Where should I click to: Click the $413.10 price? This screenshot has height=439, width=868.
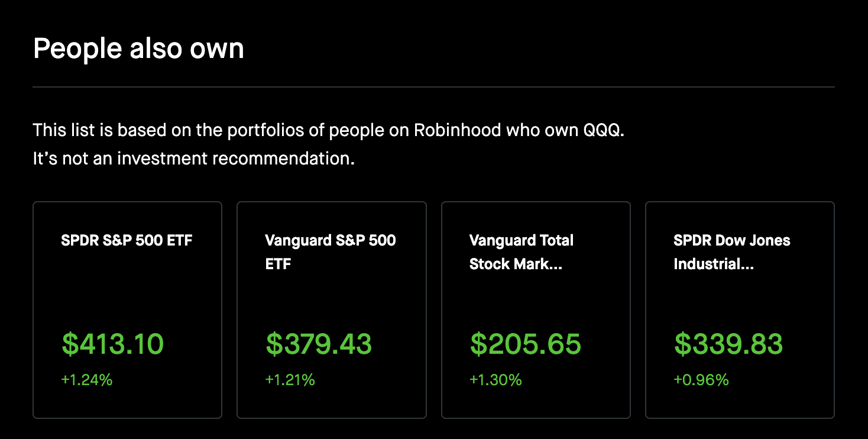[x=112, y=344]
